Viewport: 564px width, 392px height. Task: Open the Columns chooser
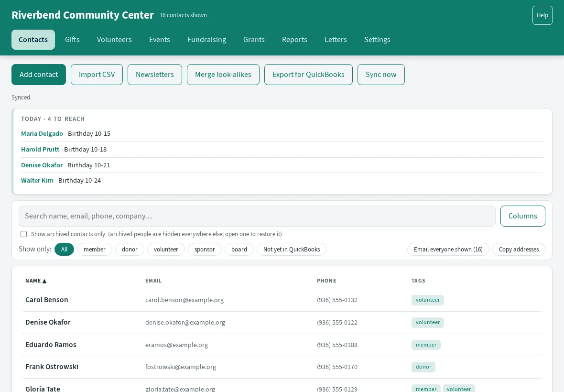[522, 216]
